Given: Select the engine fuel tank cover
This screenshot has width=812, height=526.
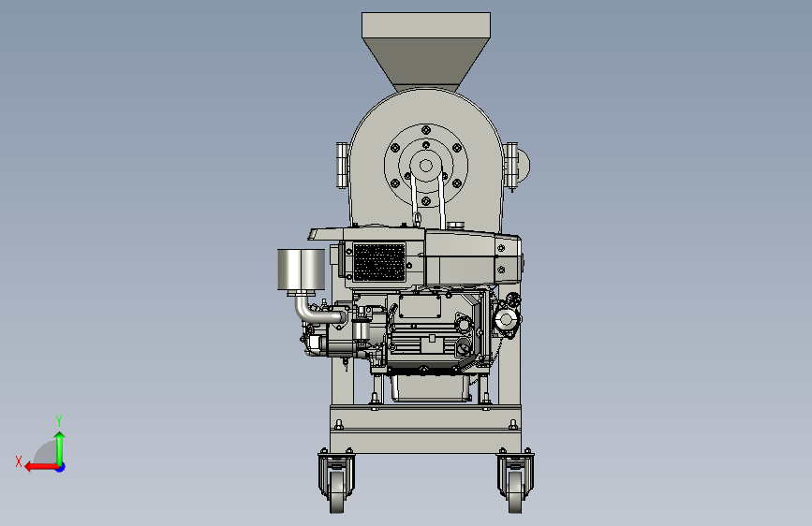Looking at the screenshot, I should (472, 257).
